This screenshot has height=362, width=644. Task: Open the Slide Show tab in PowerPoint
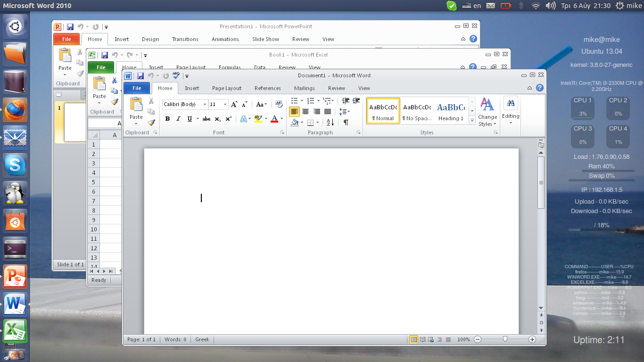pos(266,39)
